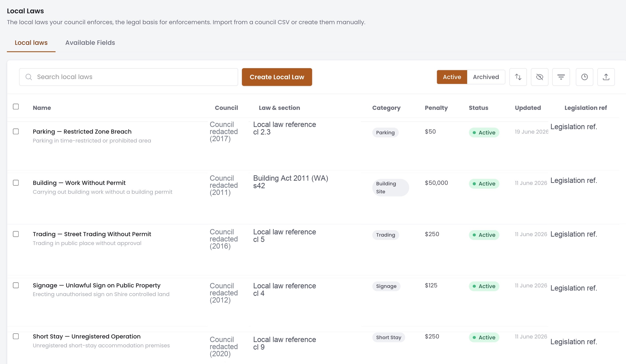Switch to the Available Fields tab
Viewport: 626px width, 364px height.
(90, 43)
